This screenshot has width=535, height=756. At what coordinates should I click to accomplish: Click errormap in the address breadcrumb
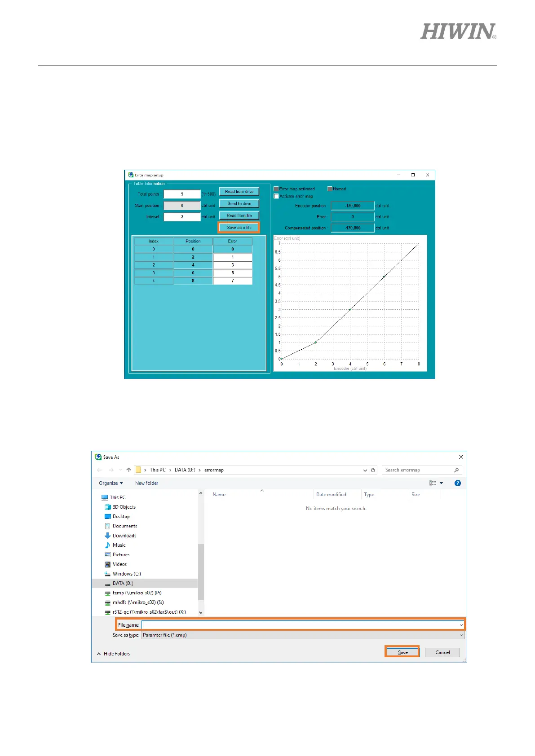point(214,470)
